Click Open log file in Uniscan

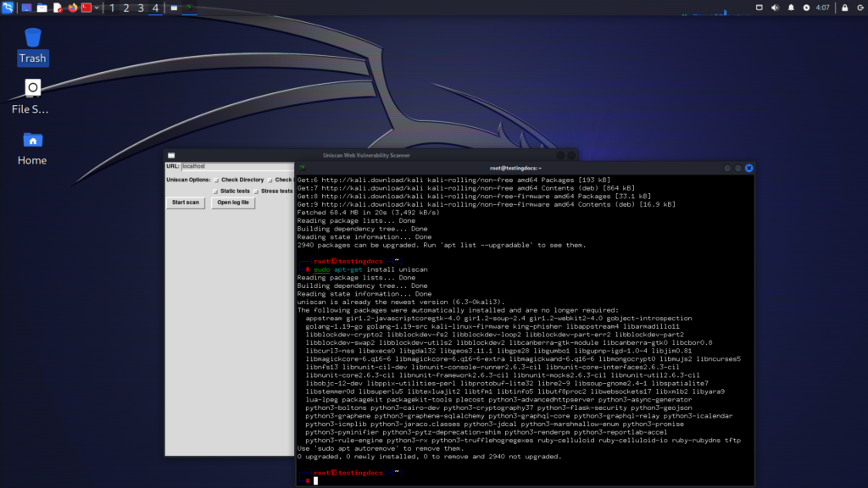[232, 202]
